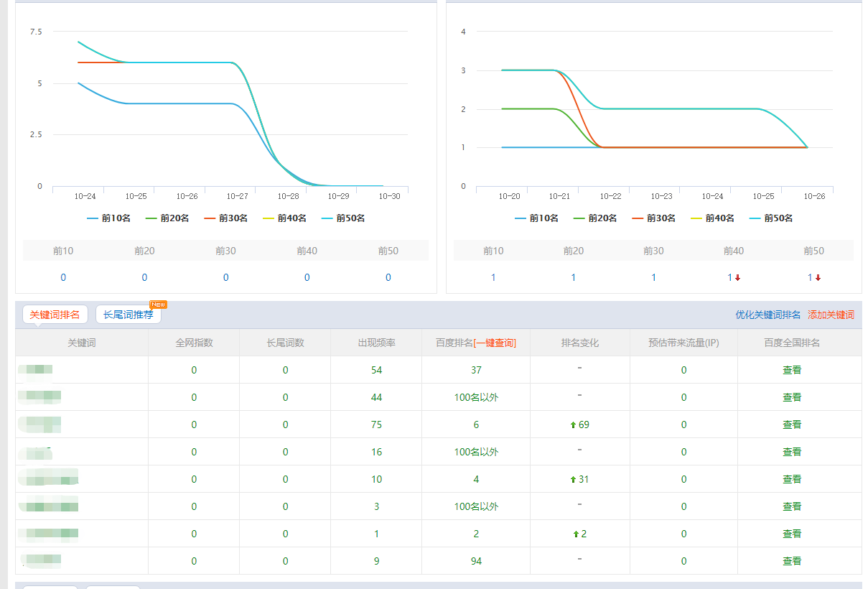Click the green up arrow beside 31
This screenshot has height=589, width=868.
(x=573, y=480)
